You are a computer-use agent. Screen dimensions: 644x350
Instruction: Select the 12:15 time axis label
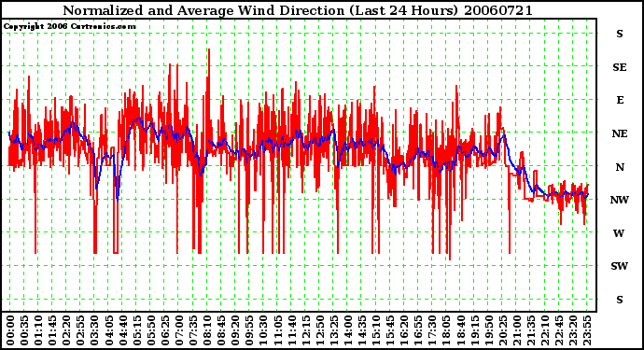point(305,330)
